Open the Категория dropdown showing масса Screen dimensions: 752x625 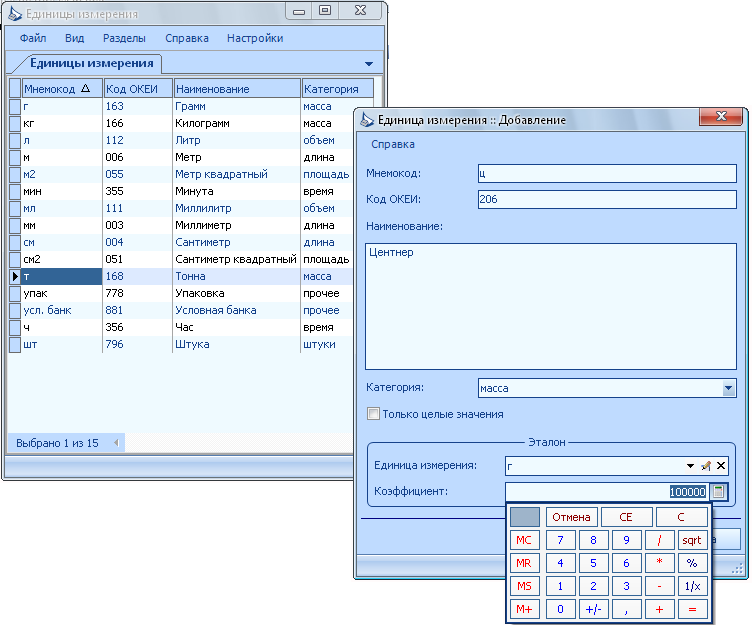(x=728, y=388)
